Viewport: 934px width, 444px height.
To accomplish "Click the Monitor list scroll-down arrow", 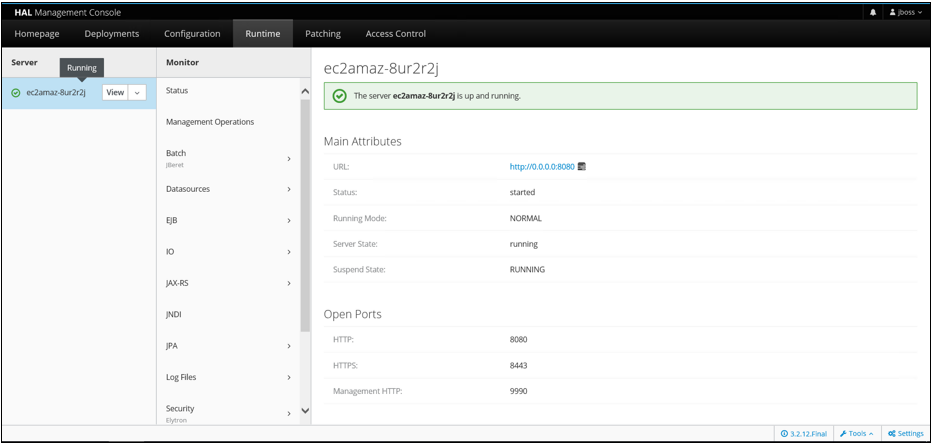I will click(305, 410).
